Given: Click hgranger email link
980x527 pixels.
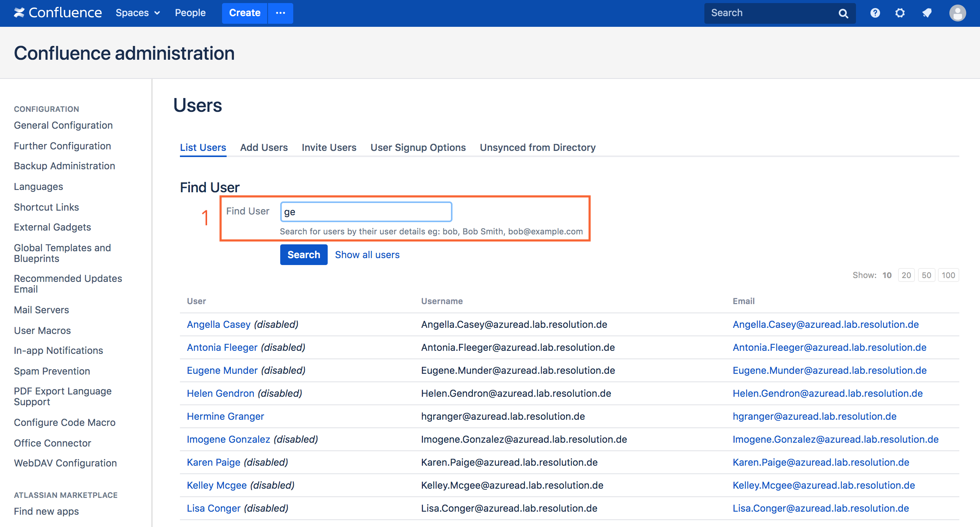Looking at the screenshot, I should (x=815, y=416).
